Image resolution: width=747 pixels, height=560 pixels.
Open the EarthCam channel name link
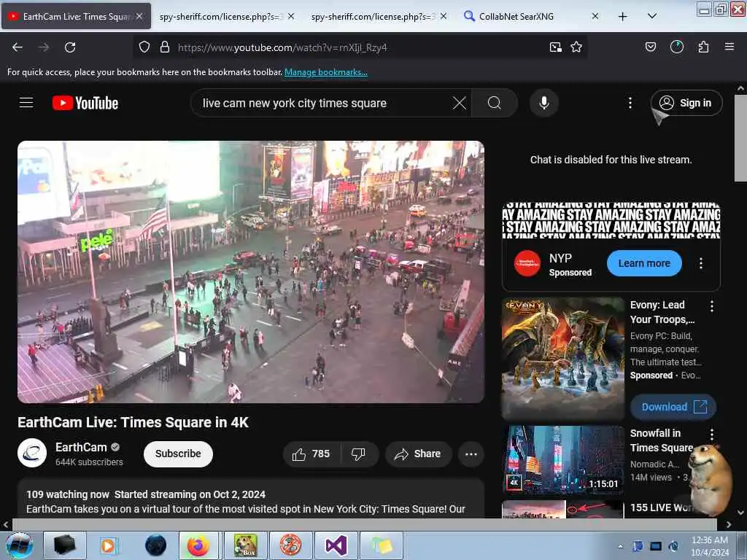coord(81,448)
